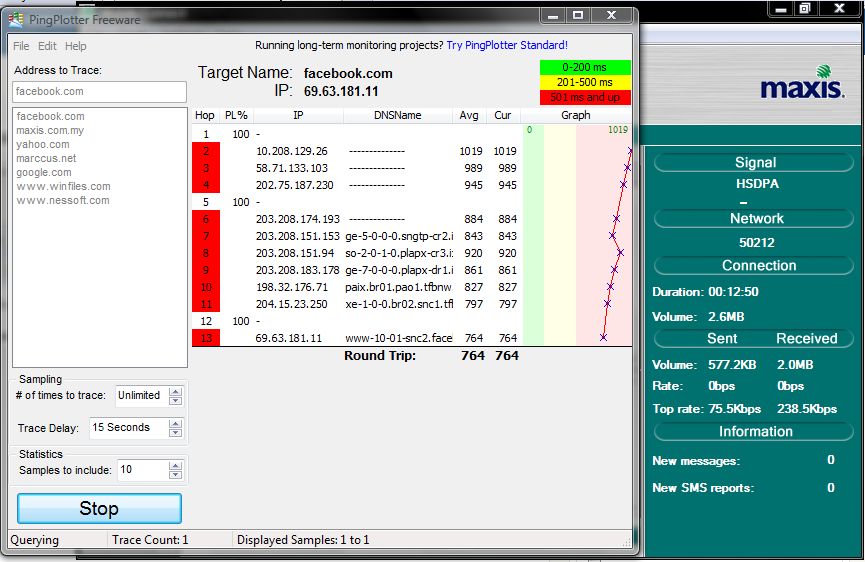Click the Cur column header

click(x=503, y=115)
